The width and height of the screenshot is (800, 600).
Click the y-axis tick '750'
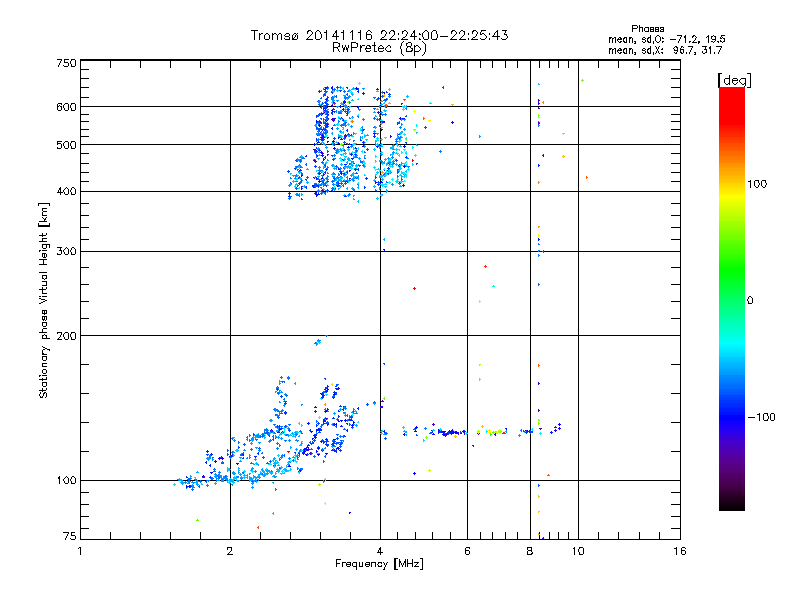[66, 63]
